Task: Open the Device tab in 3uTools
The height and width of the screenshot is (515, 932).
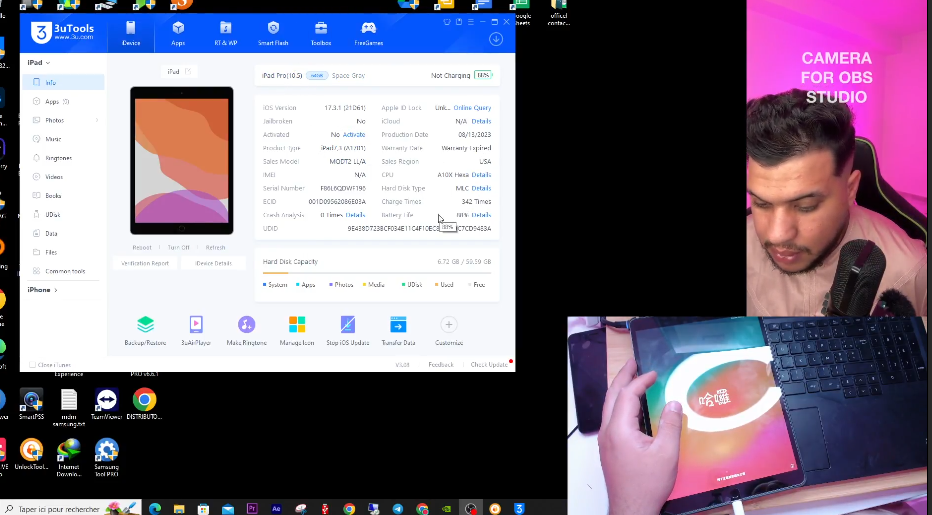Action: pos(131,34)
